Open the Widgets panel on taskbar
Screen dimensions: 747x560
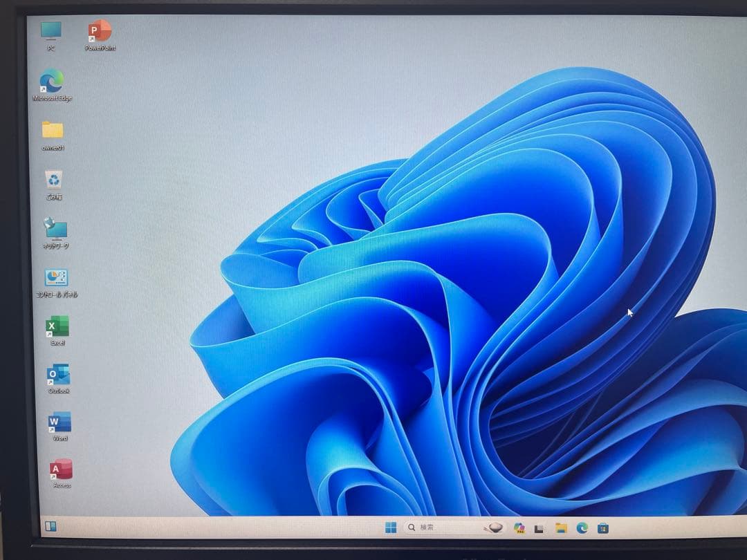pos(50,526)
